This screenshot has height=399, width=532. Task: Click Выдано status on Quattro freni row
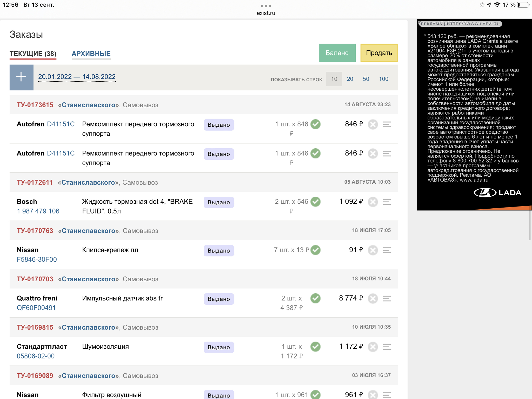coord(219,299)
